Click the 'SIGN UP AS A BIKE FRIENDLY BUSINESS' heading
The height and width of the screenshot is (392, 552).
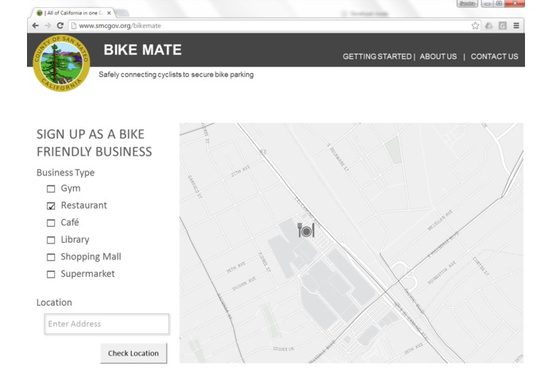(95, 143)
